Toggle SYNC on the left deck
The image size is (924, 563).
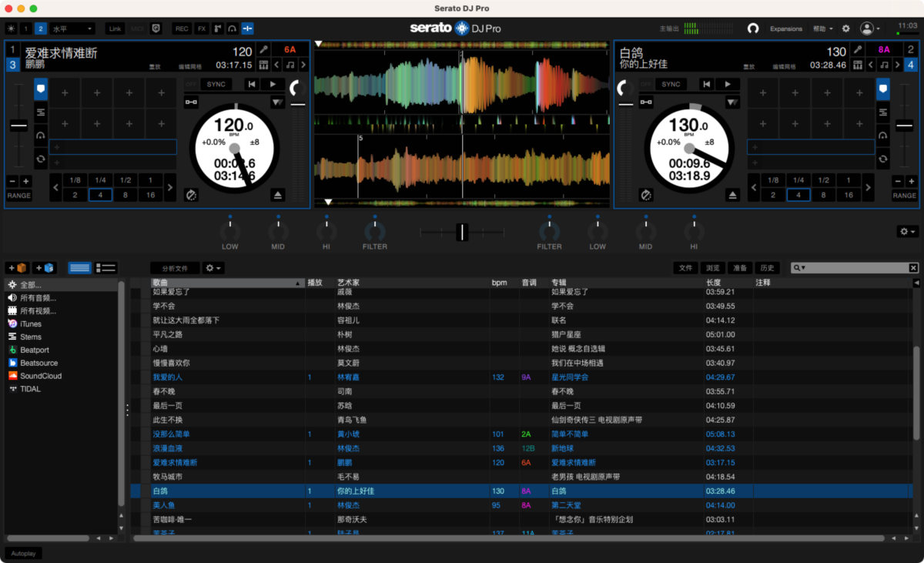tap(216, 84)
